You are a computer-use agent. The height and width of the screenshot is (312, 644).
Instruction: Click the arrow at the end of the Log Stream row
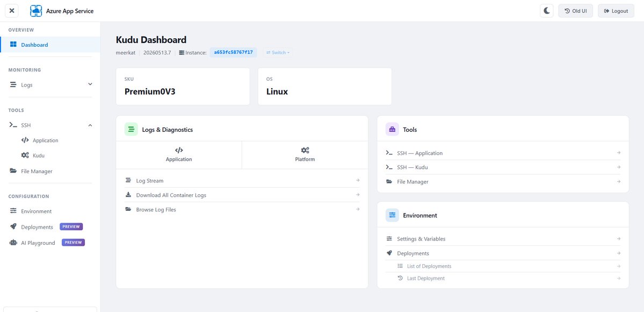coord(358,180)
